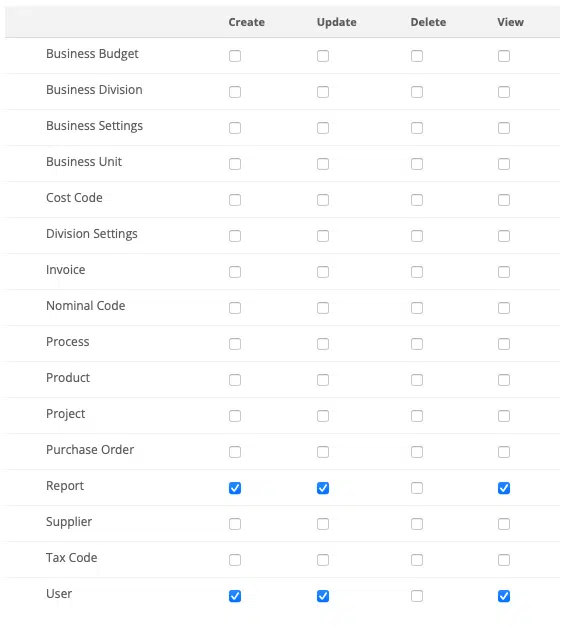Screen dimensions: 580x642
Task: Enable Delete permission for Invoice
Action: tap(417, 272)
